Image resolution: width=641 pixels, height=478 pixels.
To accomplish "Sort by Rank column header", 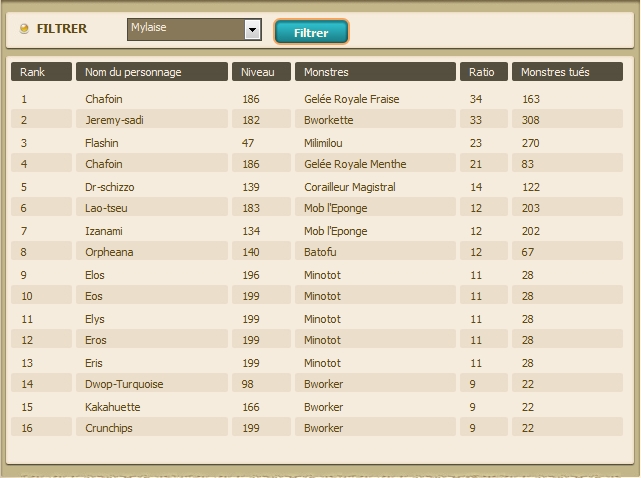I will coord(41,72).
